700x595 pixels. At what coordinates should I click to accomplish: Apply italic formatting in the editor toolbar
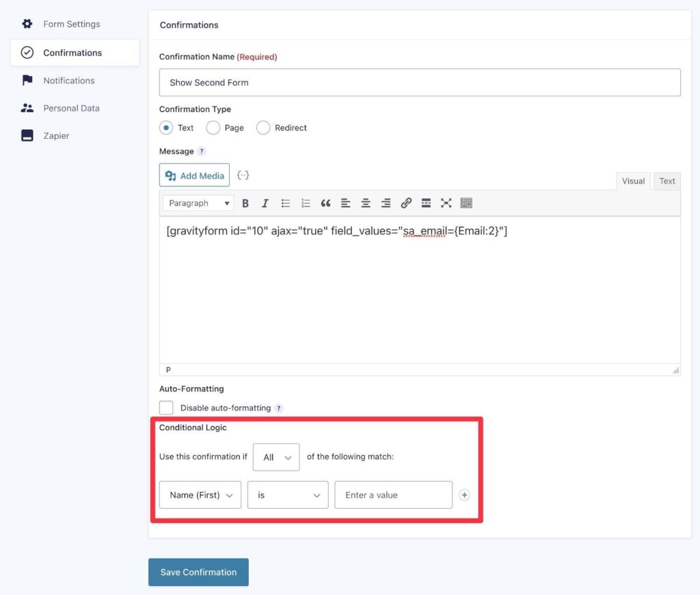click(x=265, y=202)
